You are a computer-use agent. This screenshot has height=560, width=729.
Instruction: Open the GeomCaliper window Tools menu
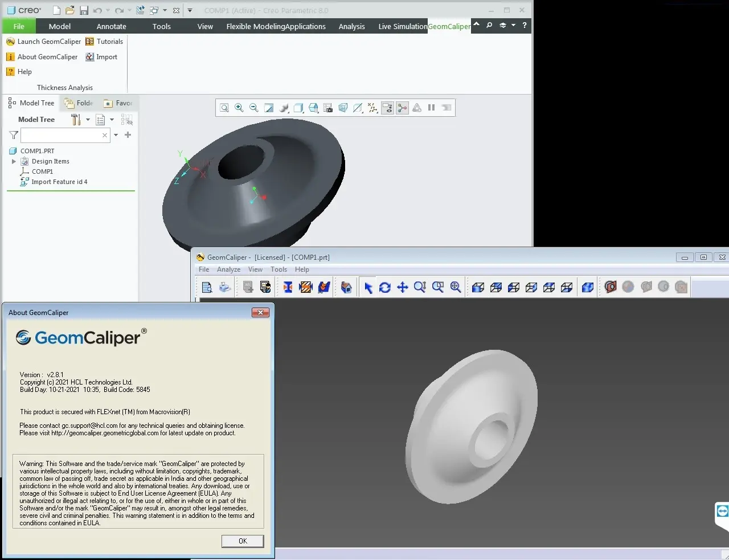(279, 269)
